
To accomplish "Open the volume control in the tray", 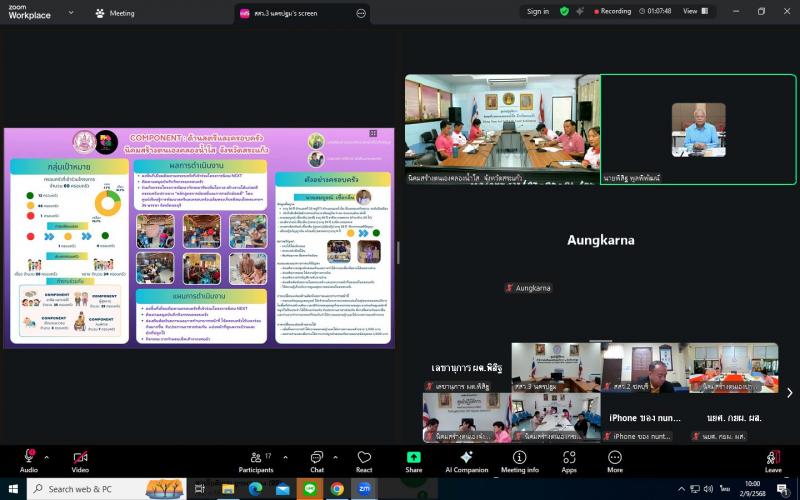I will (x=708, y=489).
